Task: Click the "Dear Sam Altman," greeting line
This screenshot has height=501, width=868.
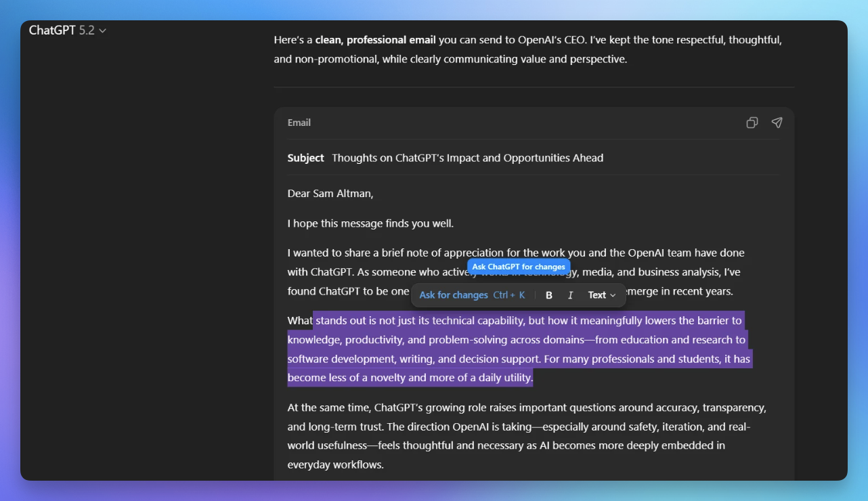Action: tap(330, 194)
